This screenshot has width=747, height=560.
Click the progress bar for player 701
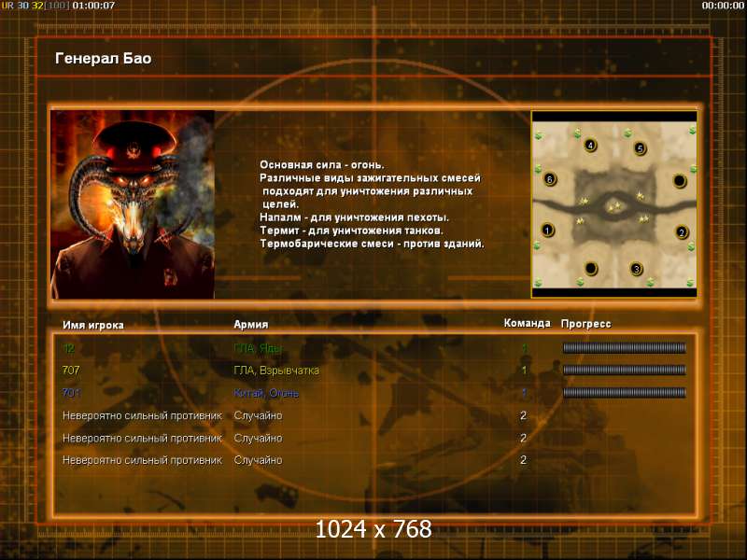[x=624, y=392]
